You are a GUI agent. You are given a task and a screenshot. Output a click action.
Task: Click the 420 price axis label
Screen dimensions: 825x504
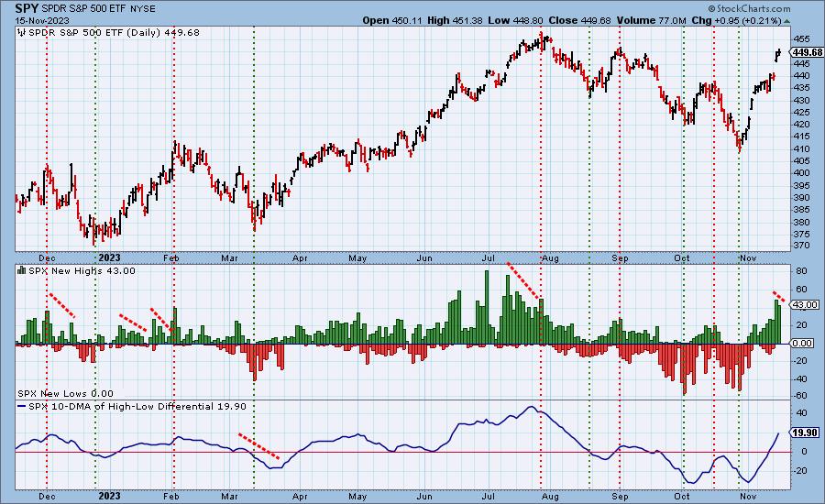click(801, 124)
